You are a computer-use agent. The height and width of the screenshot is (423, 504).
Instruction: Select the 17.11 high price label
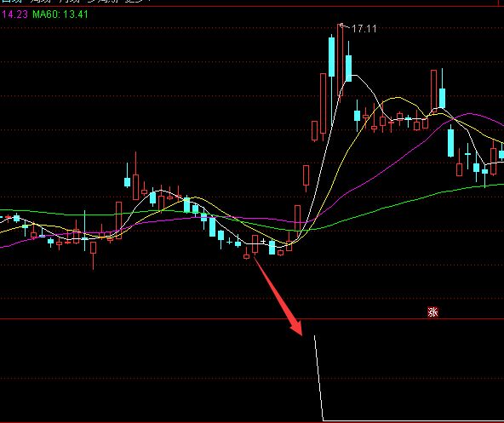click(364, 29)
